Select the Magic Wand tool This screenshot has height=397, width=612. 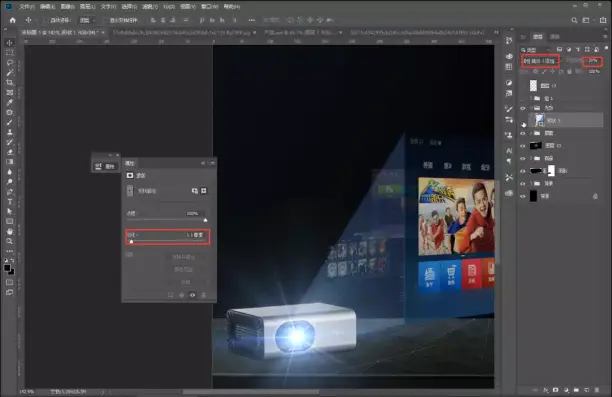point(10,73)
